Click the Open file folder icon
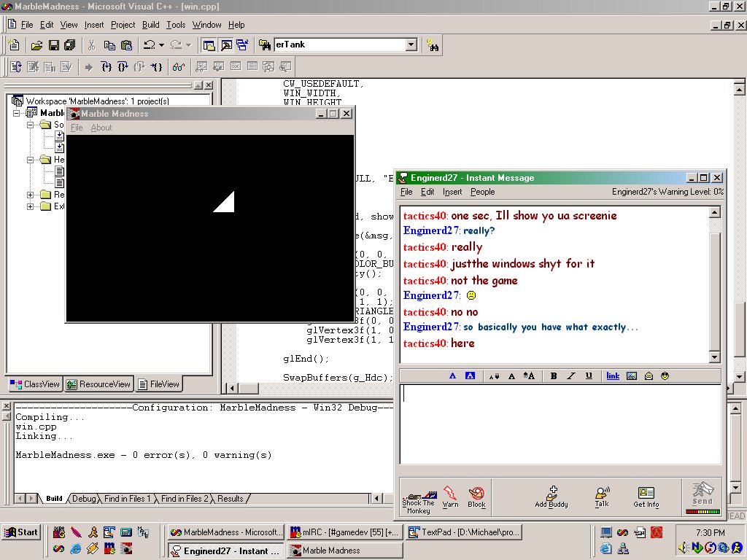This screenshot has height=560, width=747. (36, 45)
